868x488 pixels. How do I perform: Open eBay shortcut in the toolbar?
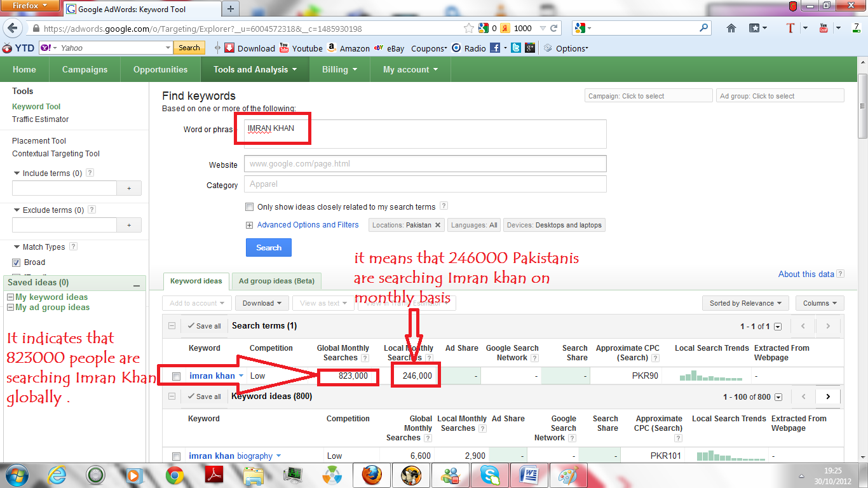[x=390, y=48]
